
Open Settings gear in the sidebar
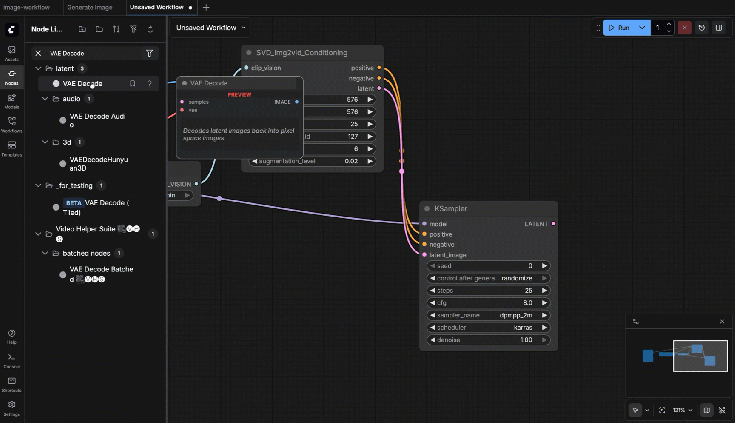point(11,405)
